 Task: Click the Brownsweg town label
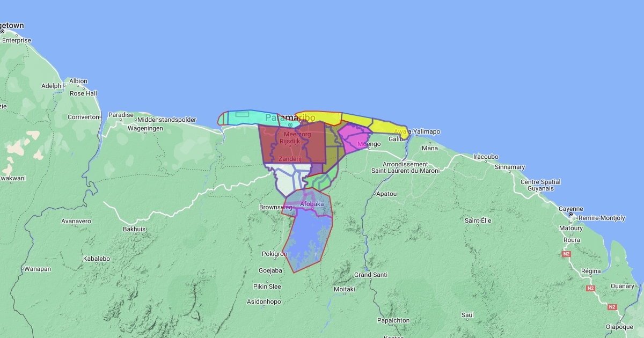point(276,207)
